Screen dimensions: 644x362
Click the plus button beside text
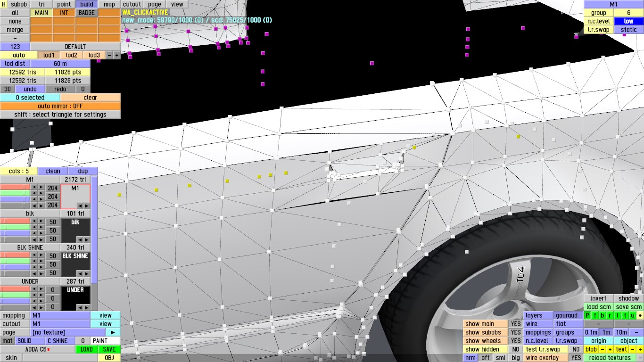pyautogui.click(x=640, y=349)
